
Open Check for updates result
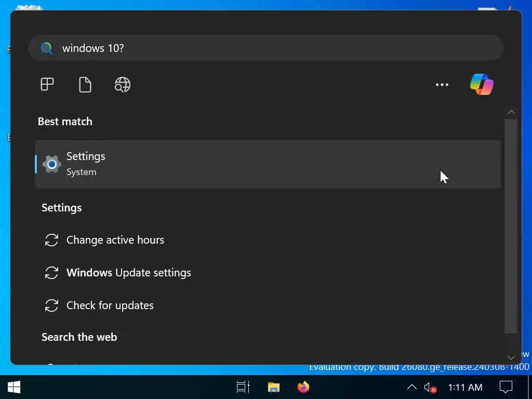pos(110,305)
